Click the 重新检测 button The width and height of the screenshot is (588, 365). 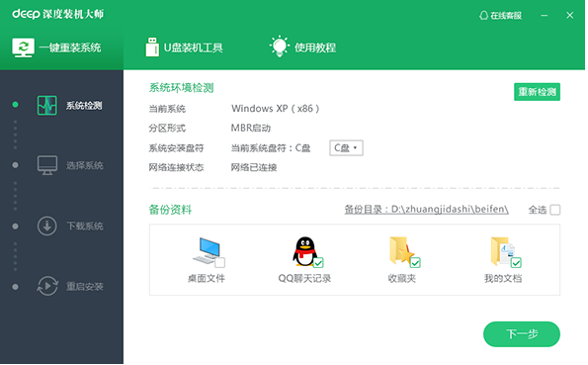click(537, 92)
